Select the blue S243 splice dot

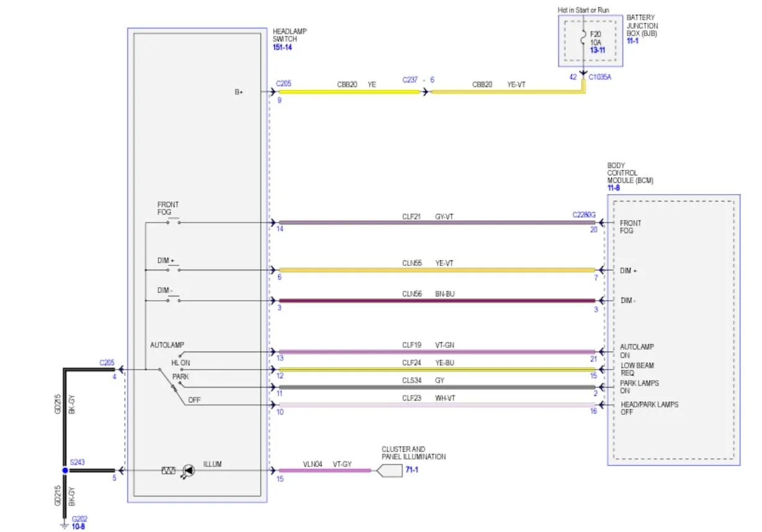(65, 471)
